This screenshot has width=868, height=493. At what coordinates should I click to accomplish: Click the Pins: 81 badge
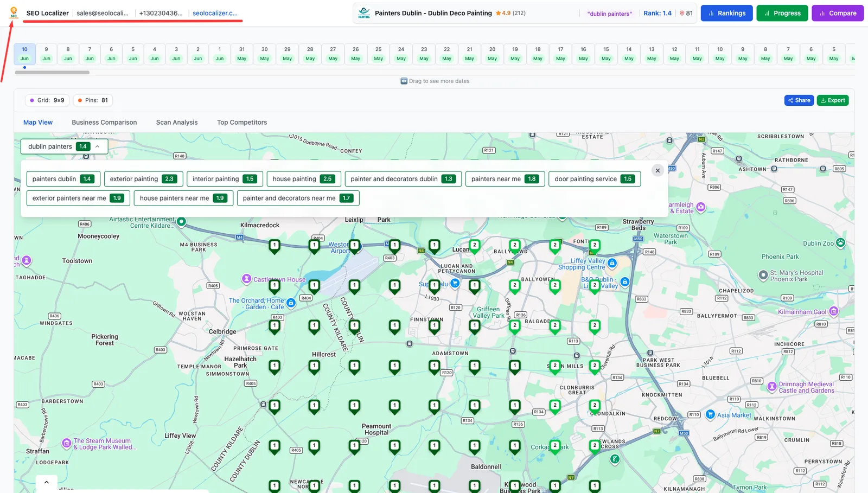coord(93,100)
